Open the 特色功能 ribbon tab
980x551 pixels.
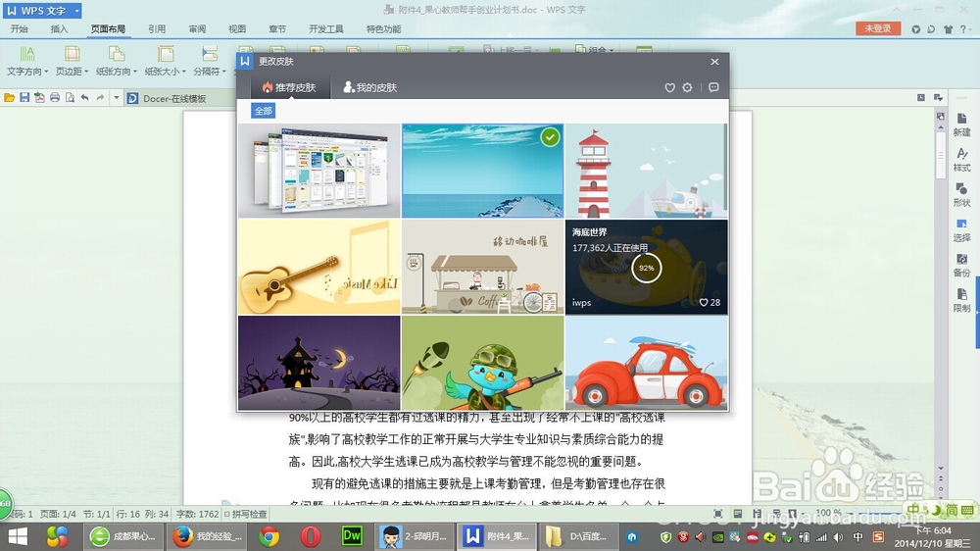point(384,28)
